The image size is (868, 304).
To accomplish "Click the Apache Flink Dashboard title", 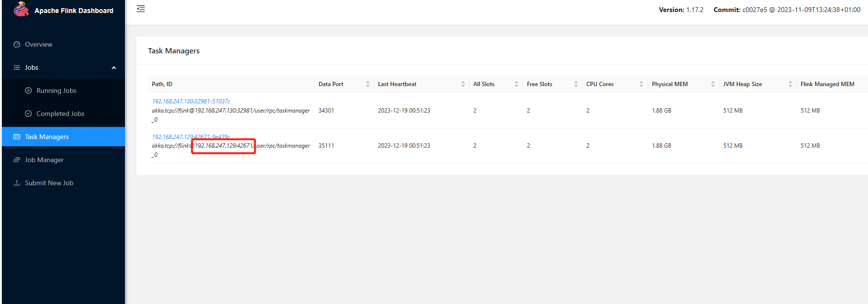I will (x=74, y=11).
